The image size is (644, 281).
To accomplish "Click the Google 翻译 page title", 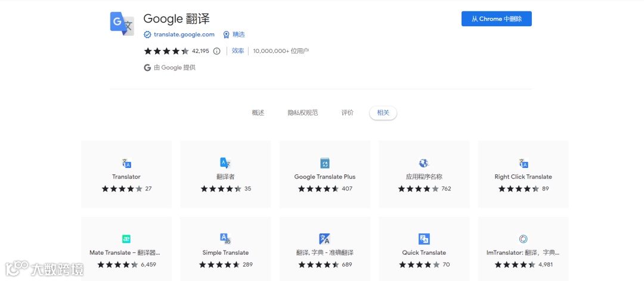I will pyautogui.click(x=177, y=18).
